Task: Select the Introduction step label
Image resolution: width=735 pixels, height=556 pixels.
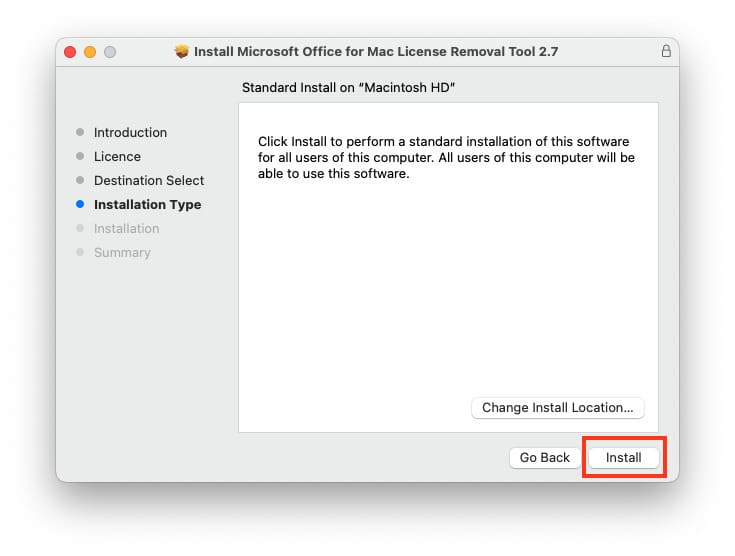Action: click(130, 133)
